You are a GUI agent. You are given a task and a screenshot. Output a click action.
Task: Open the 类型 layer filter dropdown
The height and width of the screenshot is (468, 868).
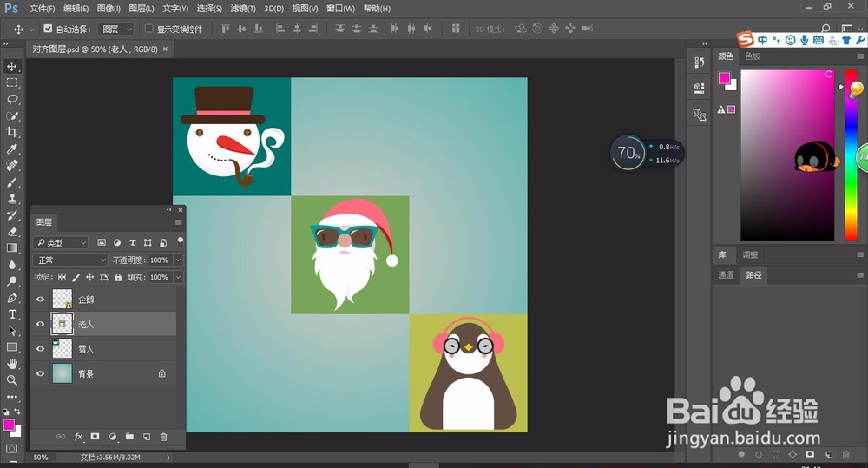[61, 242]
